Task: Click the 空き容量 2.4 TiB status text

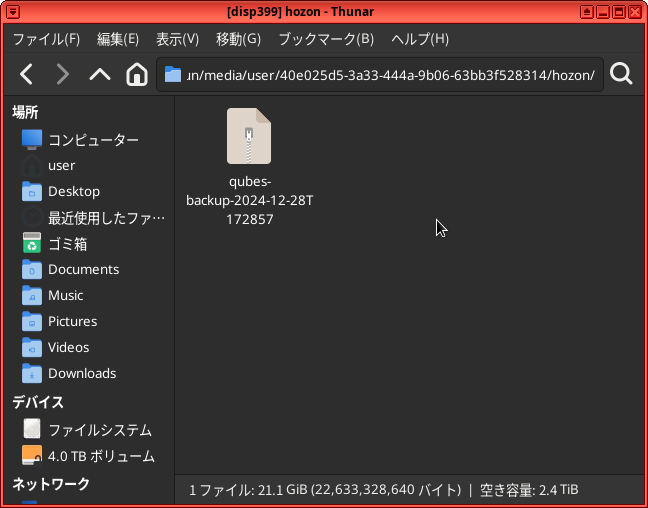Action: 529,490
